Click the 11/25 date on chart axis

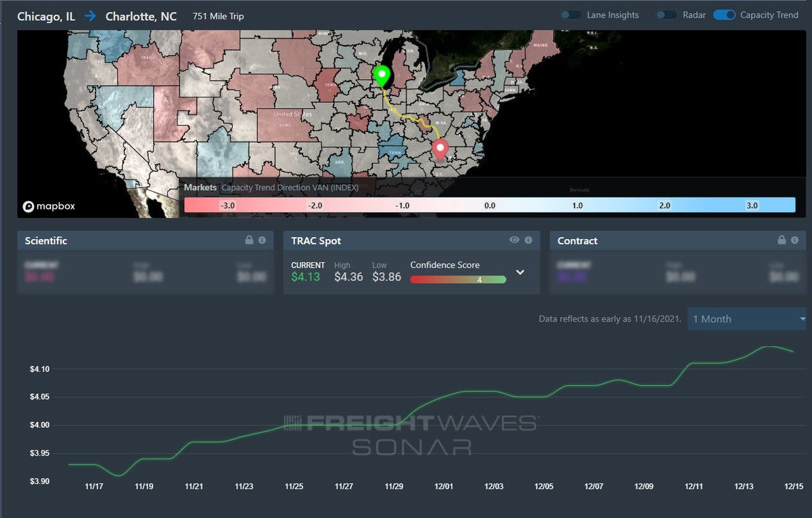pyautogui.click(x=294, y=486)
